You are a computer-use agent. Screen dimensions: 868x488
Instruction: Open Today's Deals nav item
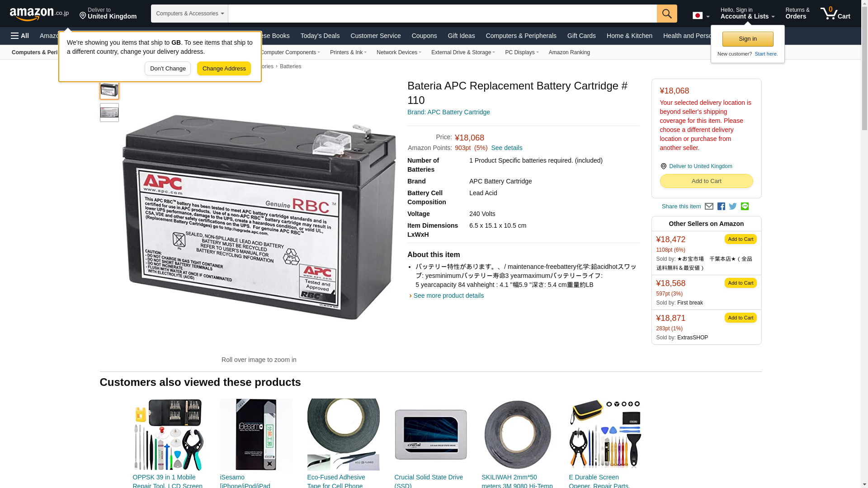pos(320,36)
